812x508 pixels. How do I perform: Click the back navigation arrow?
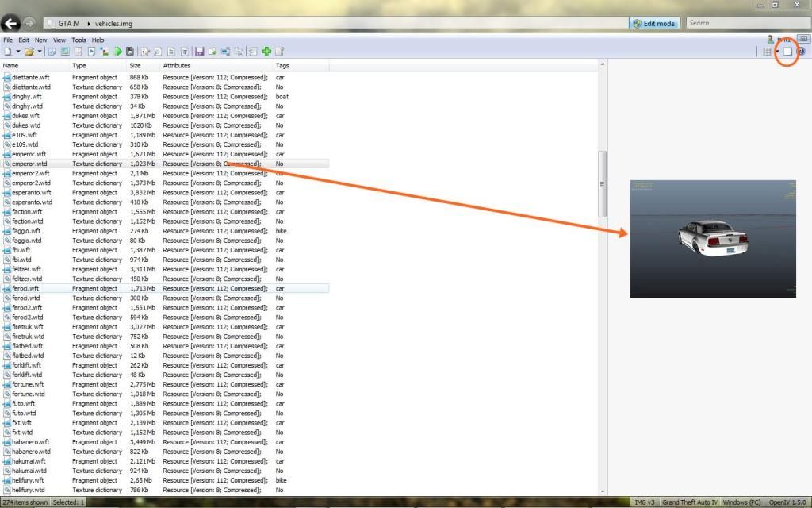pos(12,24)
